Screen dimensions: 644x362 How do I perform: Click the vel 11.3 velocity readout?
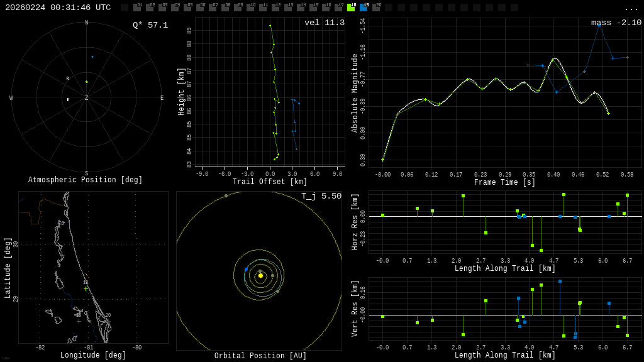(x=325, y=23)
